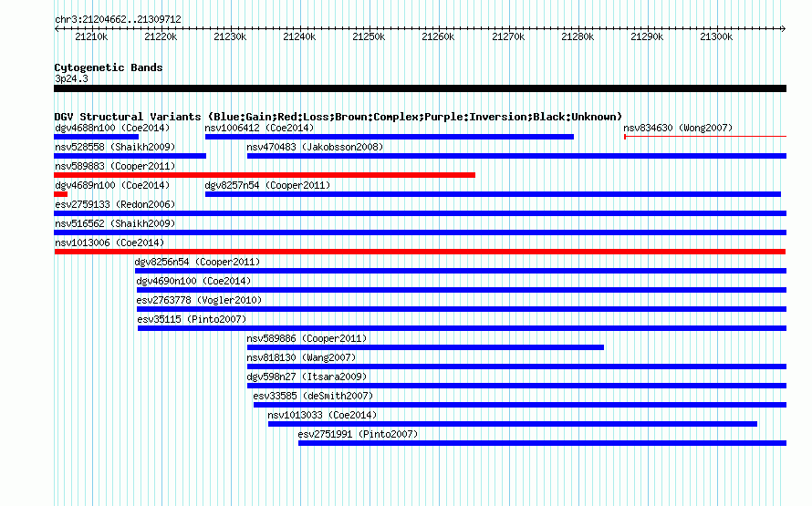Open dgv598n27 (Itsara2009) label
Screen dimensions: 812x506
307,377
